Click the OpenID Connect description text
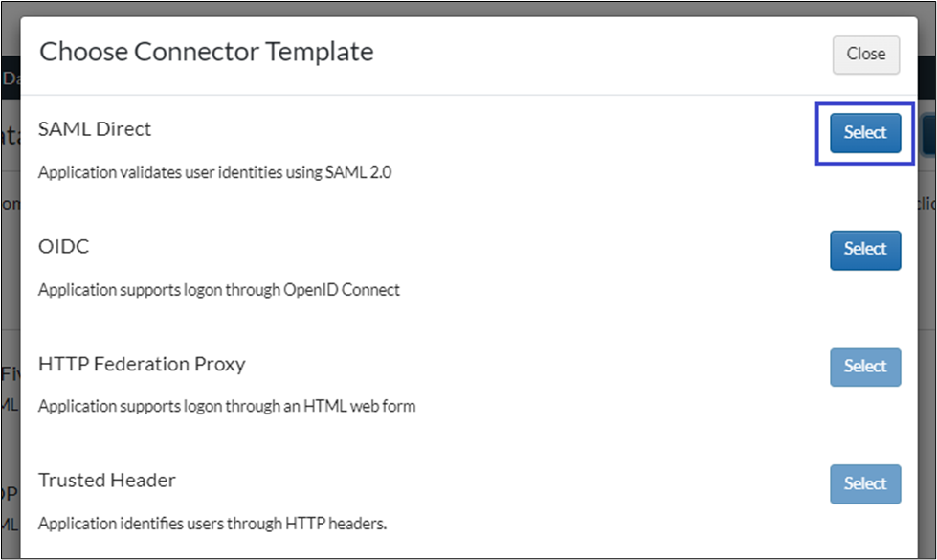Image resolution: width=937 pixels, height=560 pixels. pos(219,290)
